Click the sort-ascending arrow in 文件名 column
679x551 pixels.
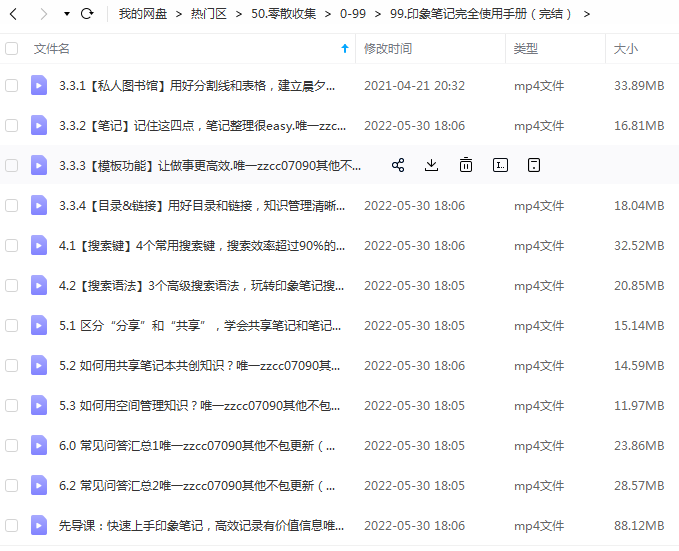tap(345, 49)
